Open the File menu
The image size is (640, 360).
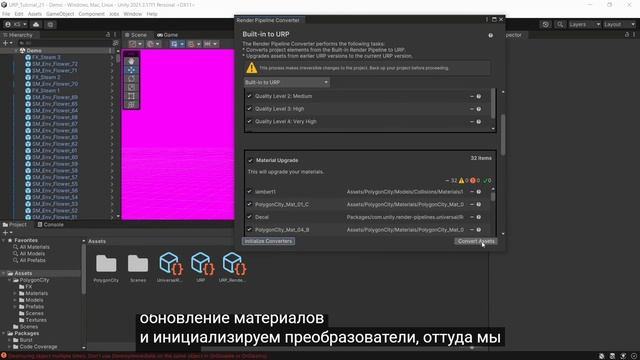click(x=6, y=14)
